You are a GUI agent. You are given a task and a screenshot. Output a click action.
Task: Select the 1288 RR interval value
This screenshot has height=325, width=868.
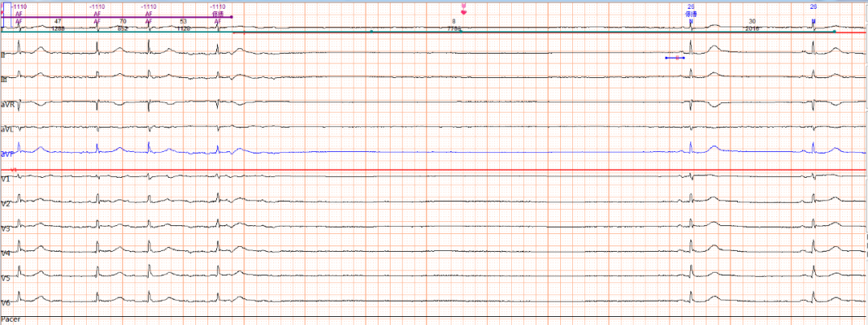point(58,27)
